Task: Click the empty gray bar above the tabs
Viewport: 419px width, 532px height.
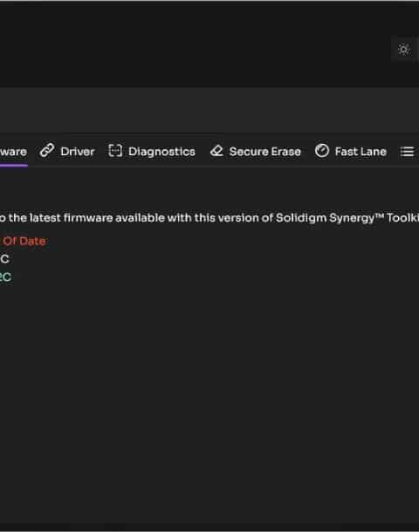Action: point(209,110)
